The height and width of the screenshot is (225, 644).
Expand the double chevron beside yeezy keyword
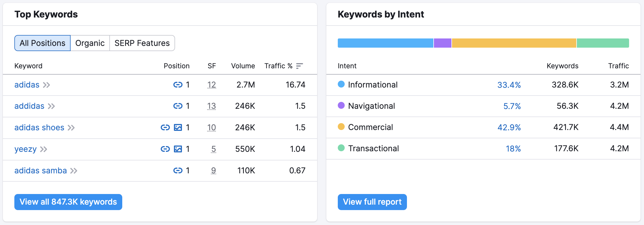pos(44,149)
